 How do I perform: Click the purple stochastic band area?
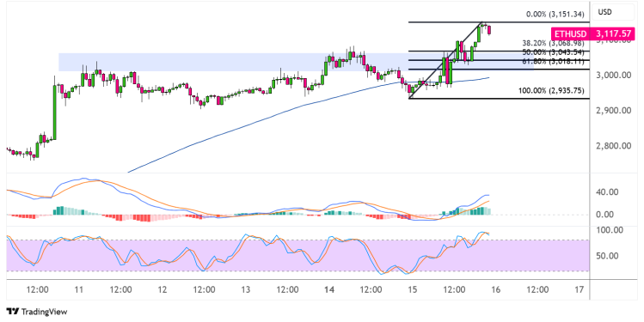(x=297, y=256)
